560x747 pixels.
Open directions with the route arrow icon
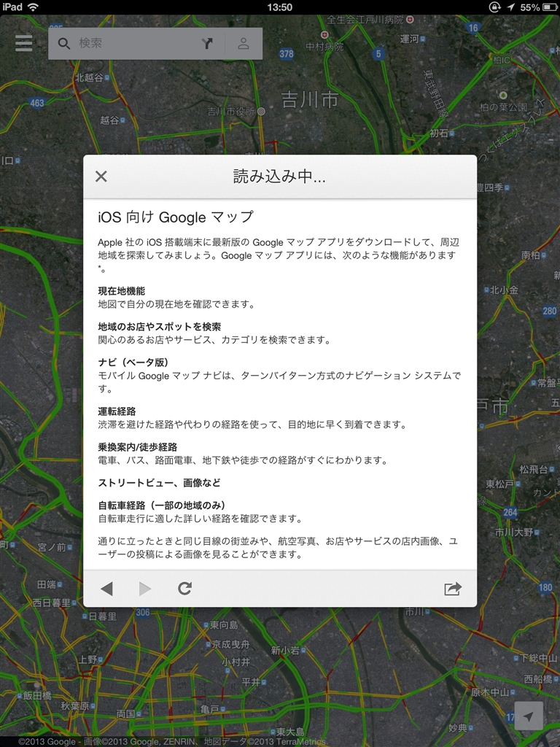tap(208, 44)
